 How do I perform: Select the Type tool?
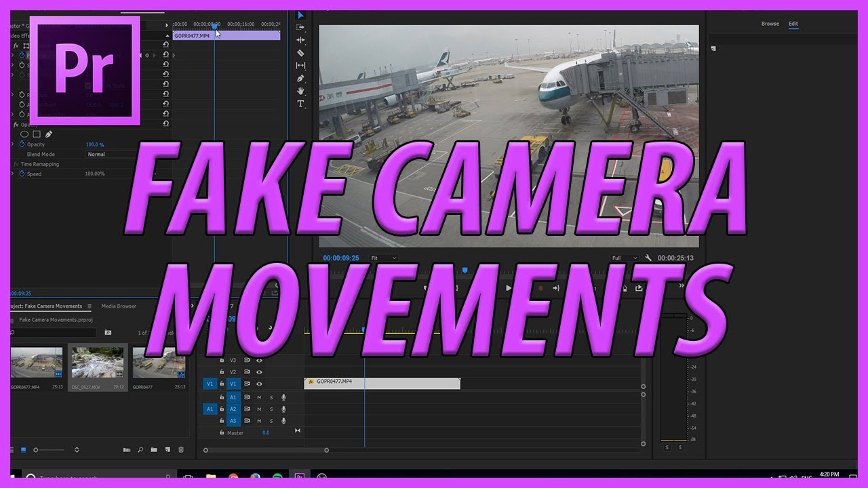pos(300,103)
